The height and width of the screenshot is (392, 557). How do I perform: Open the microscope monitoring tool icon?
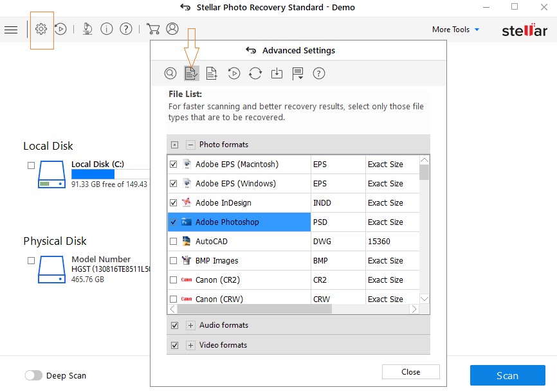pyautogui.click(x=87, y=29)
